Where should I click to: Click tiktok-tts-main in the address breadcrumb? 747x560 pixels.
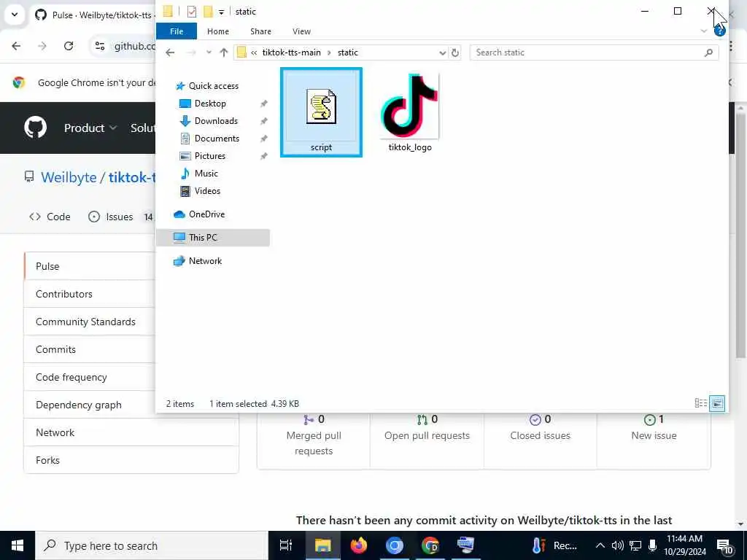coord(291,52)
